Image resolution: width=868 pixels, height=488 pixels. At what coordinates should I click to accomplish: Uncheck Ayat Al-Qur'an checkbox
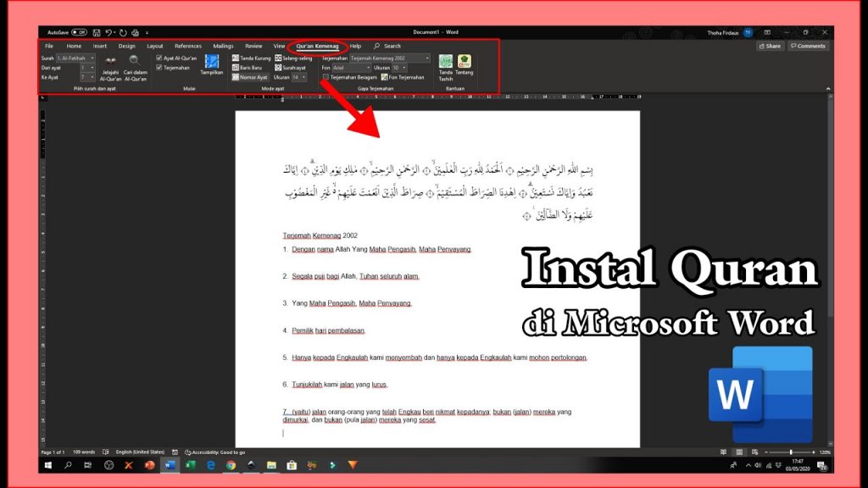[159, 58]
